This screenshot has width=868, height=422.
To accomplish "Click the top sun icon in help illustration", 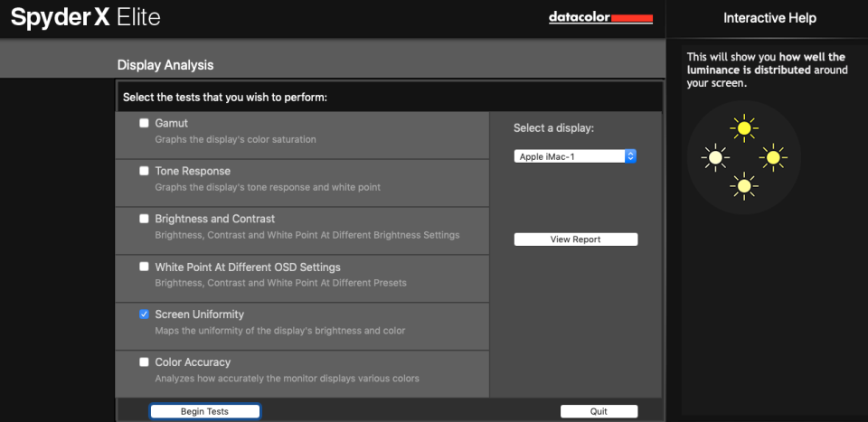I will point(744,128).
